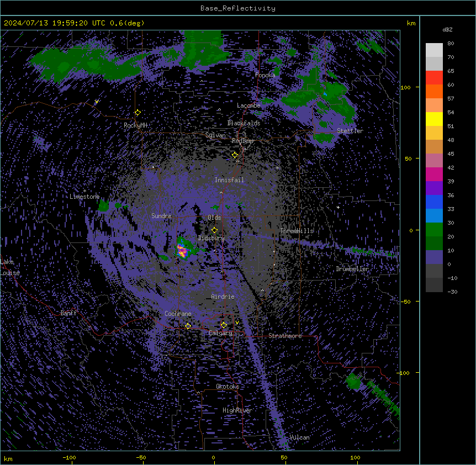The width and height of the screenshot is (476, 465).
Task: Click the yellow diamond marker above Calgary
Action: [x=224, y=325]
